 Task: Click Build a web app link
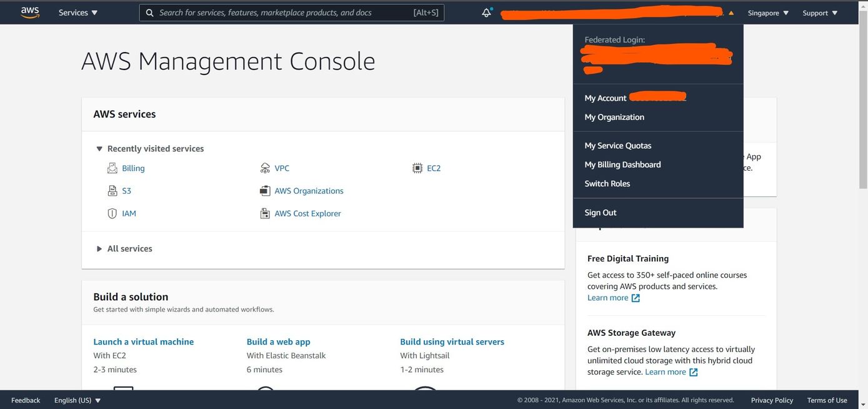click(x=279, y=342)
